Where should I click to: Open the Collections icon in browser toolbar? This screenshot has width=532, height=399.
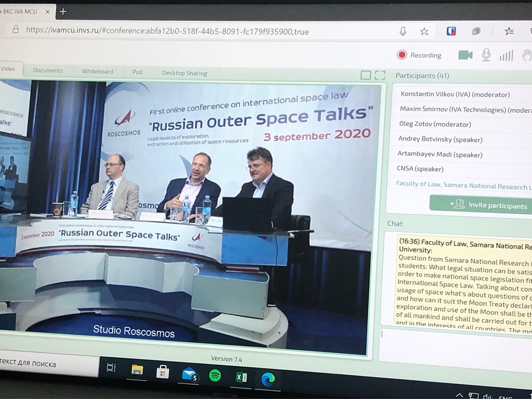click(476, 31)
